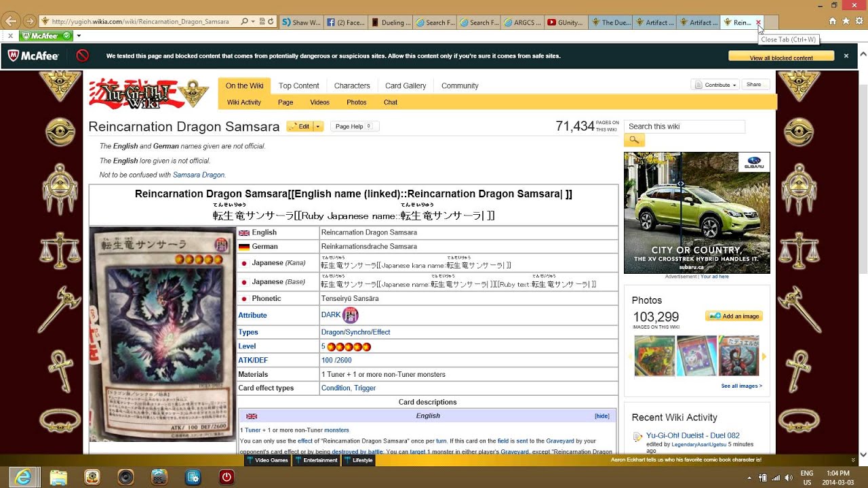Expand the Edit button dropdown arrow
The image size is (868, 488).
point(318,126)
